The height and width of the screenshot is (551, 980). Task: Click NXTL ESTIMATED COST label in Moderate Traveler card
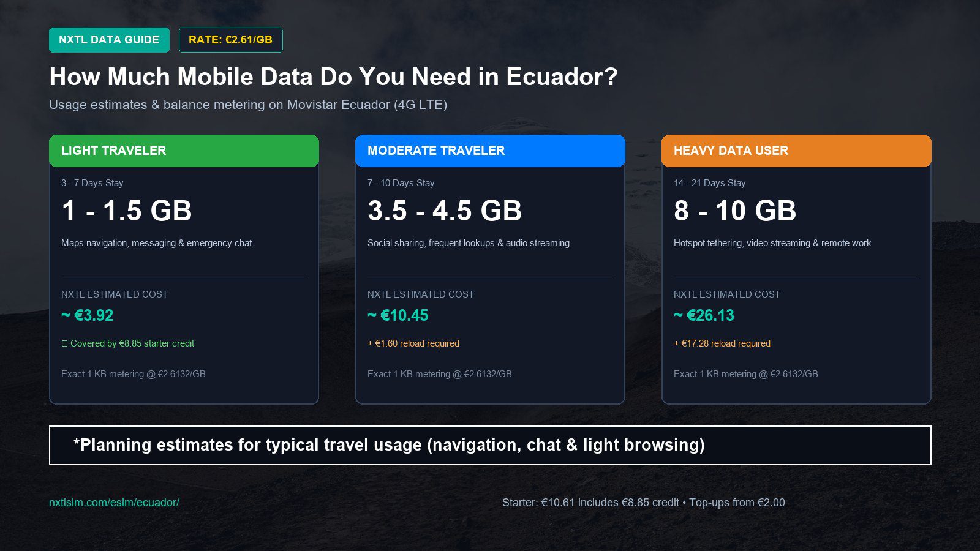tap(421, 294)
